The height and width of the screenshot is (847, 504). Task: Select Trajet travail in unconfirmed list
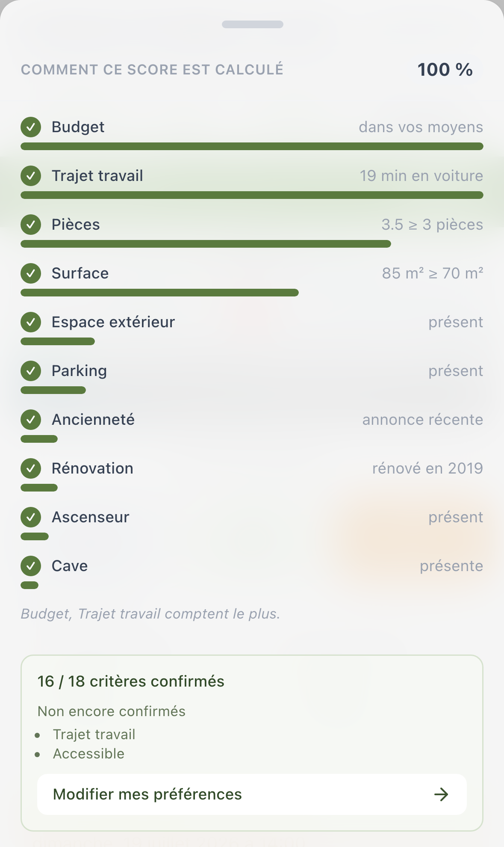click(x=94, y=734)
